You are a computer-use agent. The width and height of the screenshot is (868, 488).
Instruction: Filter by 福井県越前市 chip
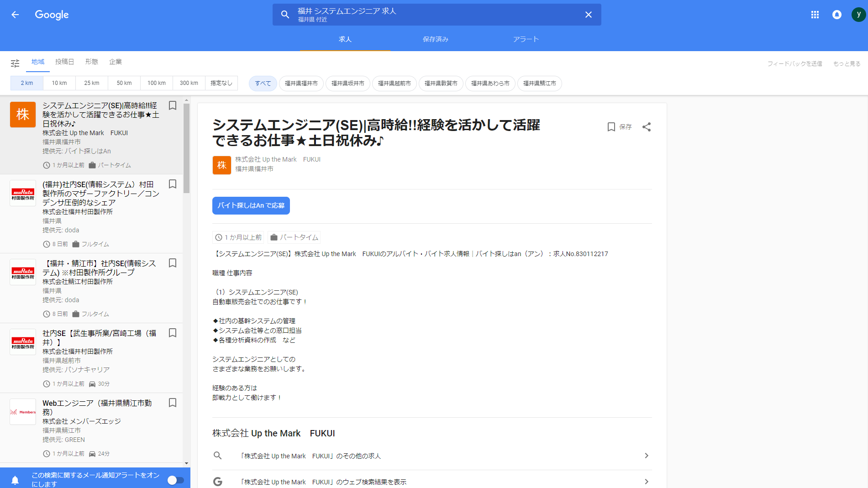tap(395, 84)
